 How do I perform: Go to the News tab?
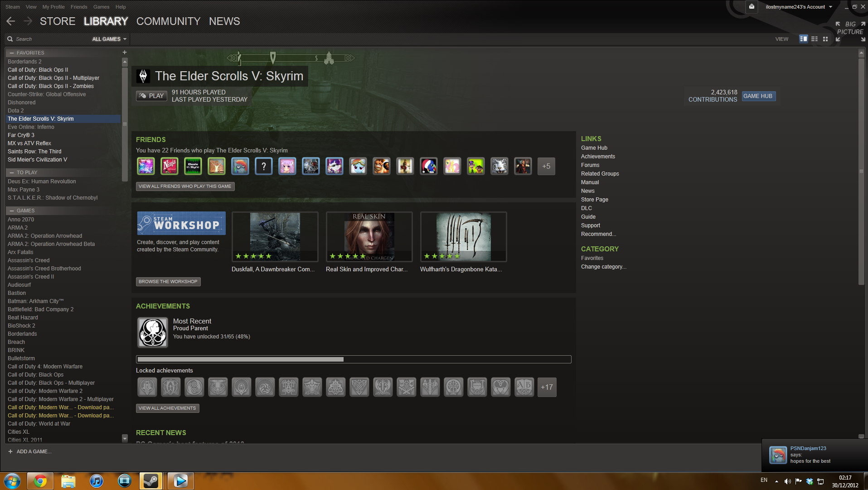tap(224, 21)
